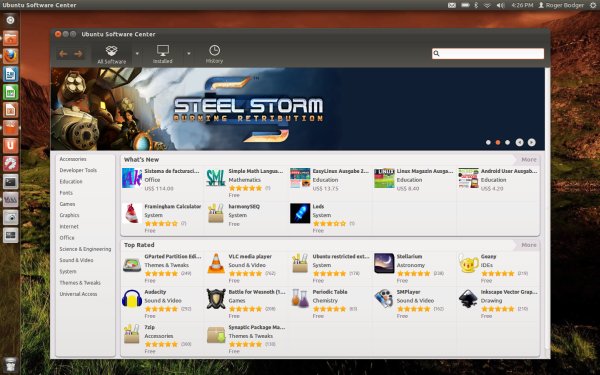Show next banner with right arrow
The width and height of the screenshot is (600, 375).
point(532,142)
